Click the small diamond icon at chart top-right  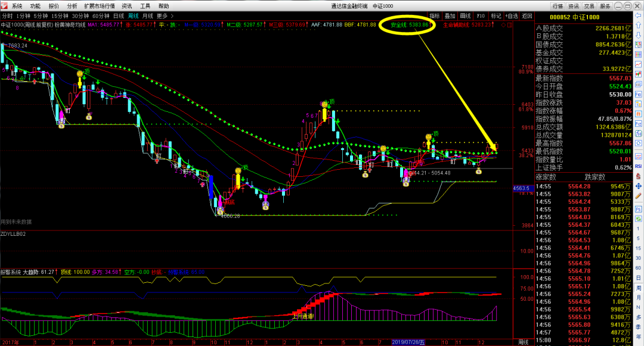[504, 24]
